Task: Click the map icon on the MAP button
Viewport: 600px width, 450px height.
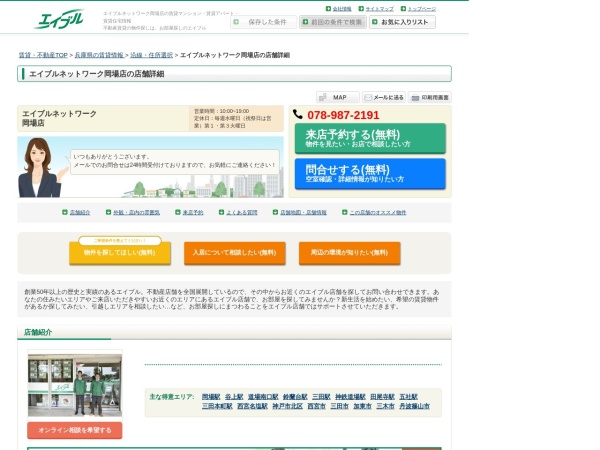Action: click(x=323, y=98)
